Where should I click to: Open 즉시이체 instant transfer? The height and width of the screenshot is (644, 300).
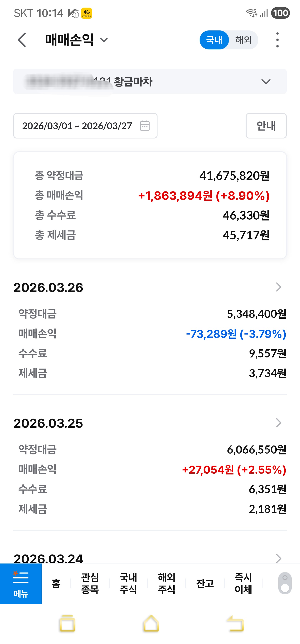pos(243,584)
